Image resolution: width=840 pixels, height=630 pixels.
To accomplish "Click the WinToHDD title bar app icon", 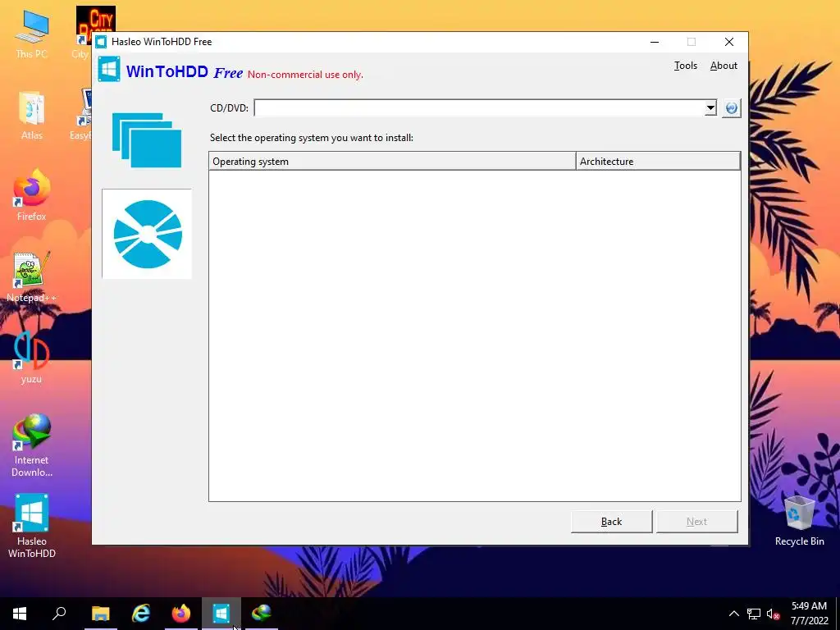I will pos(101,42).
